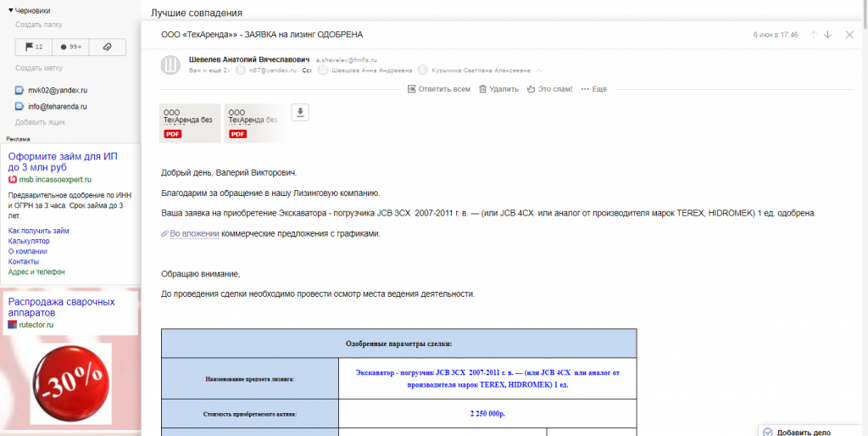Click the envelope icon beside mvk02@yandex.ru
The image size is (868, 436).
(19, 90)
